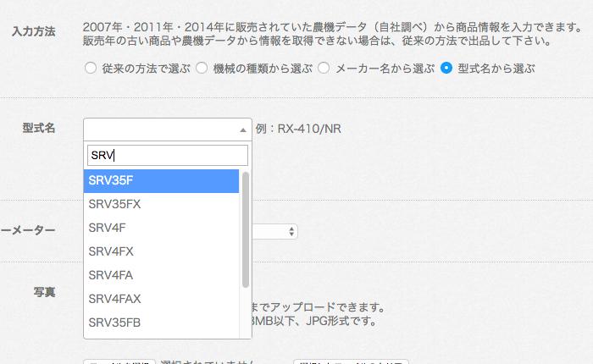Click the right file chooser button at bottom
Viewport: 593px width, 364px height.
point(350,361)
